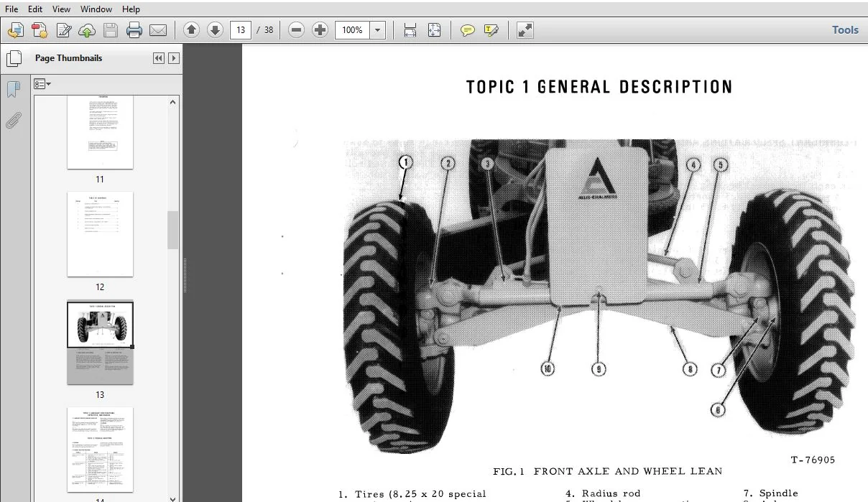The image size is (868, 502).
Task: Click the thumbnails scrollbar thumb
Action: [x=173, y=230]
